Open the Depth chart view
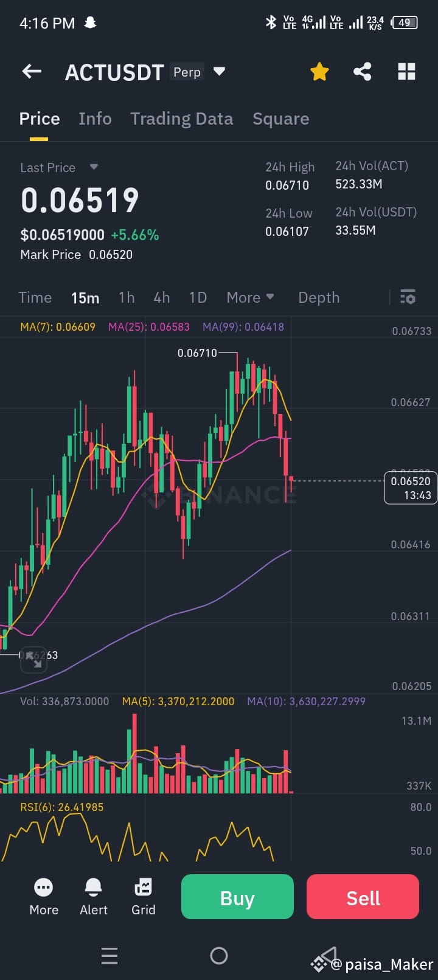The image size is (438, 980). coord(319,297)
